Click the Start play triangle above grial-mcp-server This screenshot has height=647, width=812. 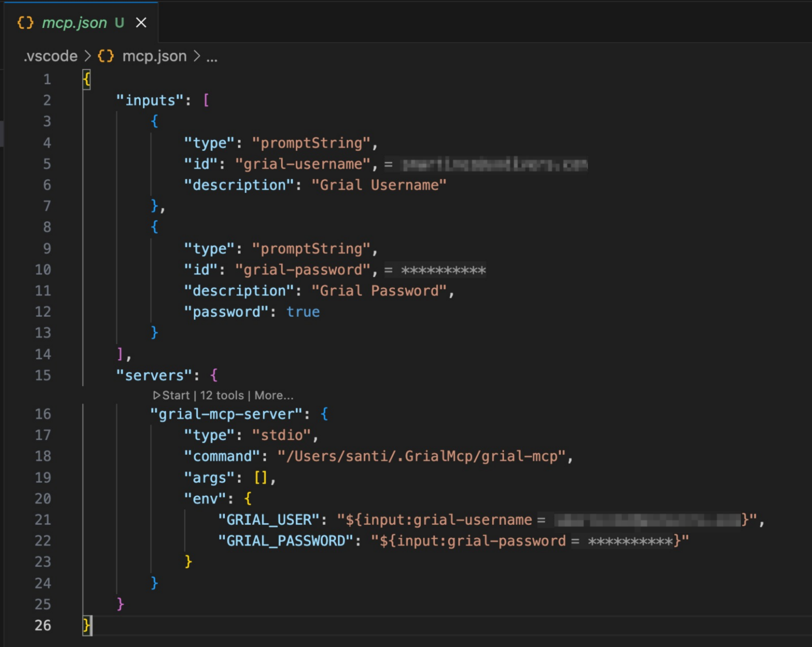click(x=156, y=395)
